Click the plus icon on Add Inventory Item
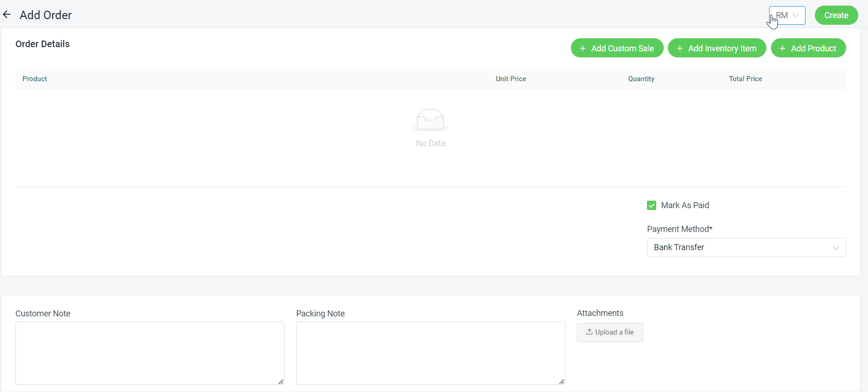This screenshot has width=868, height=392. coord(680,49)
